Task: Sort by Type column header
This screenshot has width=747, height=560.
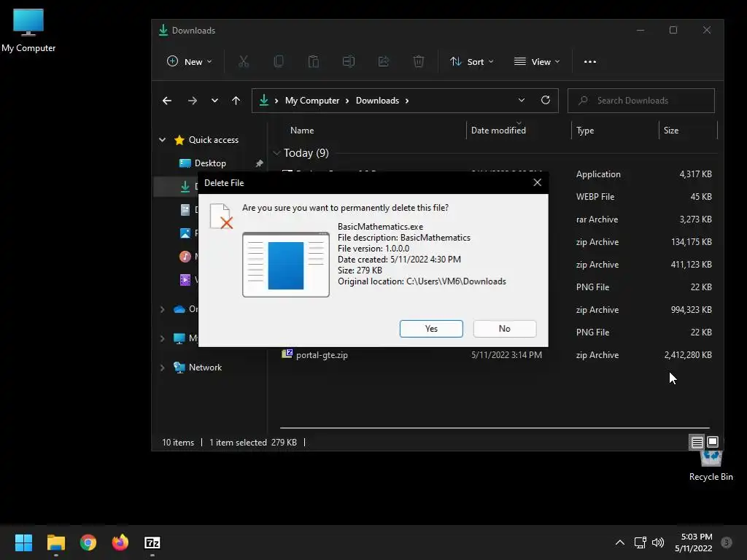Action: (585, 130)
